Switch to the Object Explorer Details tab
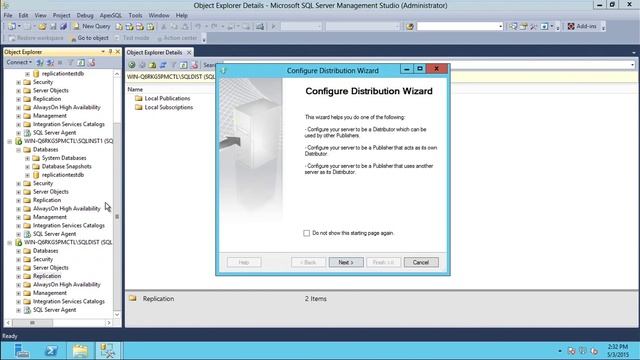640x360 pixels. click(x=154, y=53)
